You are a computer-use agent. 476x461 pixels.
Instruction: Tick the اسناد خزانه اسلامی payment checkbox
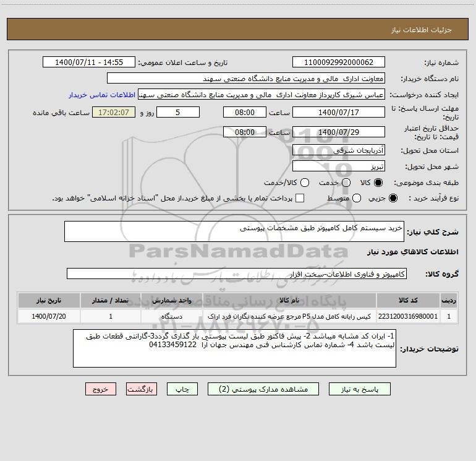pyautogui.click(x=300, y=199)
